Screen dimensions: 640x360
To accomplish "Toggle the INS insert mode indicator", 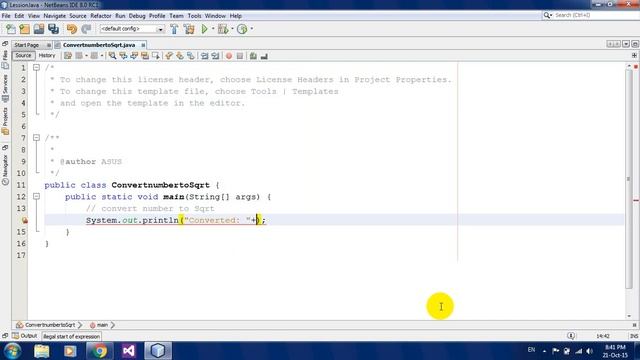I will click(x=633, y=336).
